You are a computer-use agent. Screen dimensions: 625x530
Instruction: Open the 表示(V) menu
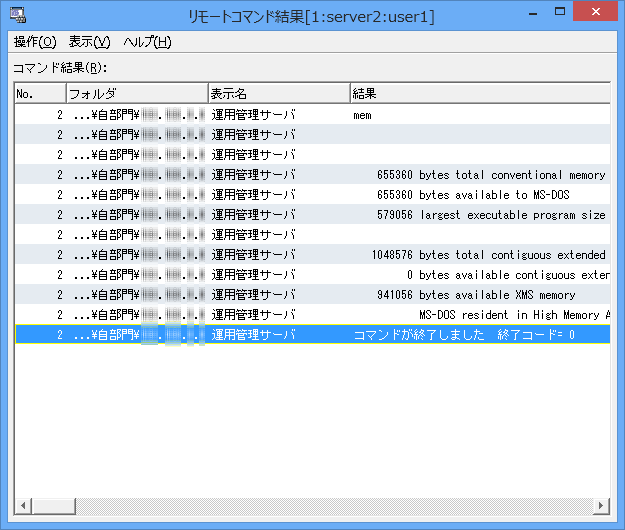[x=89, y=42]
